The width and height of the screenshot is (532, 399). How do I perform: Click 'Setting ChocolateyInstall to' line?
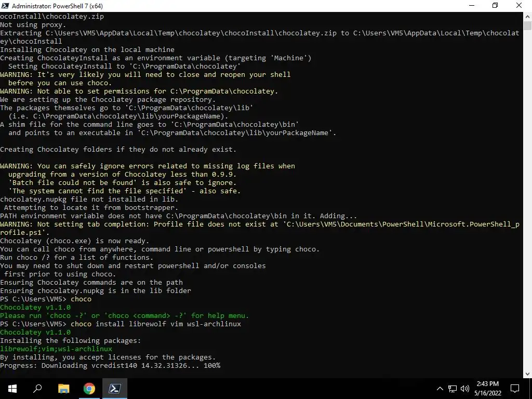click(x=125, y=66)
